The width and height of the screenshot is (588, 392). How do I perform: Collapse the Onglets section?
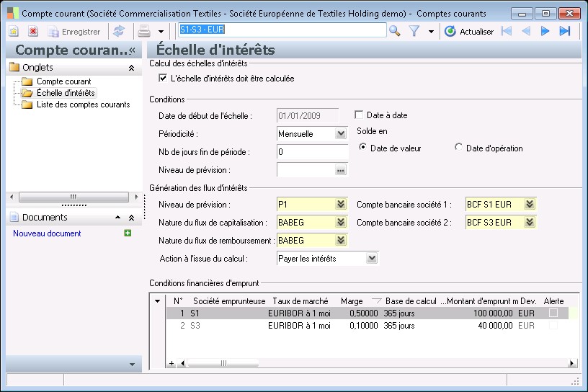point(131,68)
